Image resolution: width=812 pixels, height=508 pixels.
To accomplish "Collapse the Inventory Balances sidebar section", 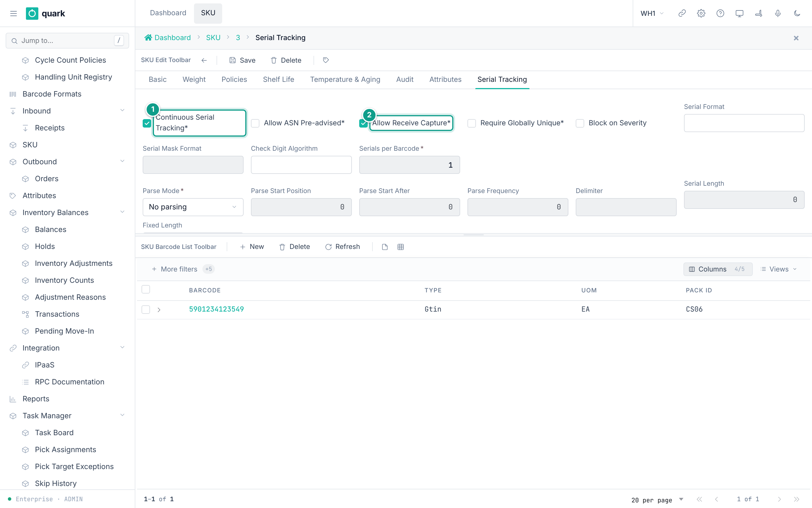I will pyautogui.click(x=122, y=212).
